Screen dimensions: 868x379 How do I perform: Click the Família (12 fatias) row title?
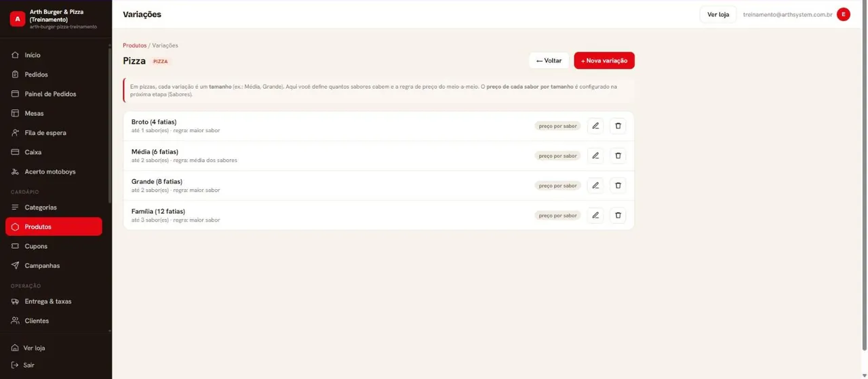point(158,212)
